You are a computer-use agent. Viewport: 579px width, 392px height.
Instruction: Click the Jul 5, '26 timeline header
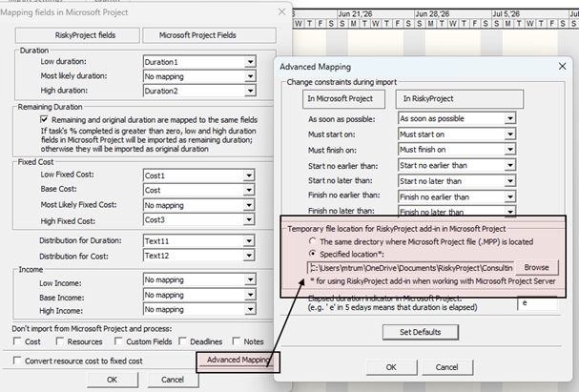[x=530, y=14]
